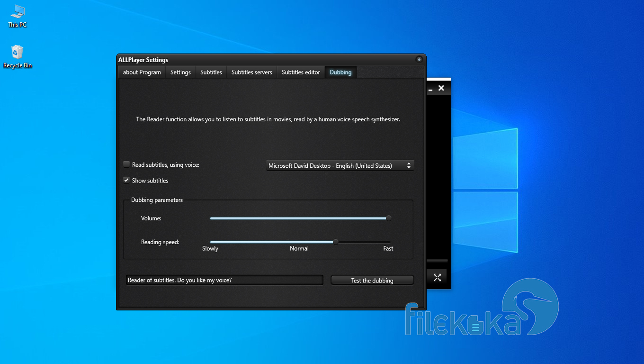Click the Normal speed label
Screen dimensions: 644x364
pos(299,248)
